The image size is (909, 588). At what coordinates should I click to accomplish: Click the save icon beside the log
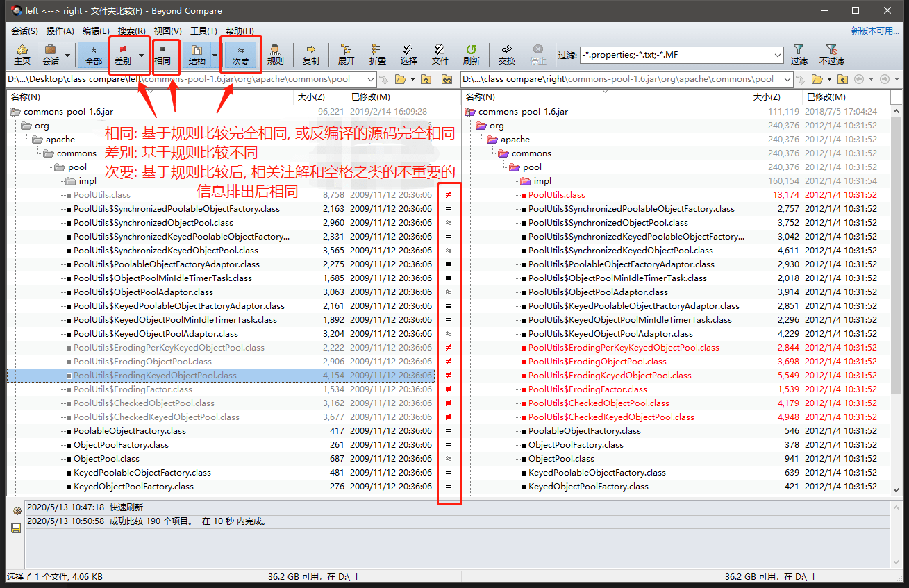pos(17,528)
